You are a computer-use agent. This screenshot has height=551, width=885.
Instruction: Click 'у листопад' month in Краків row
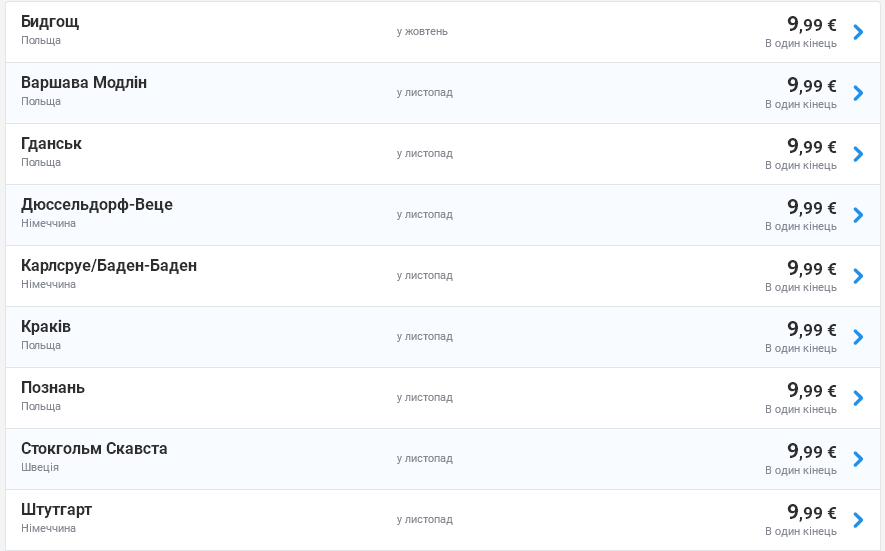click(424, 336)
